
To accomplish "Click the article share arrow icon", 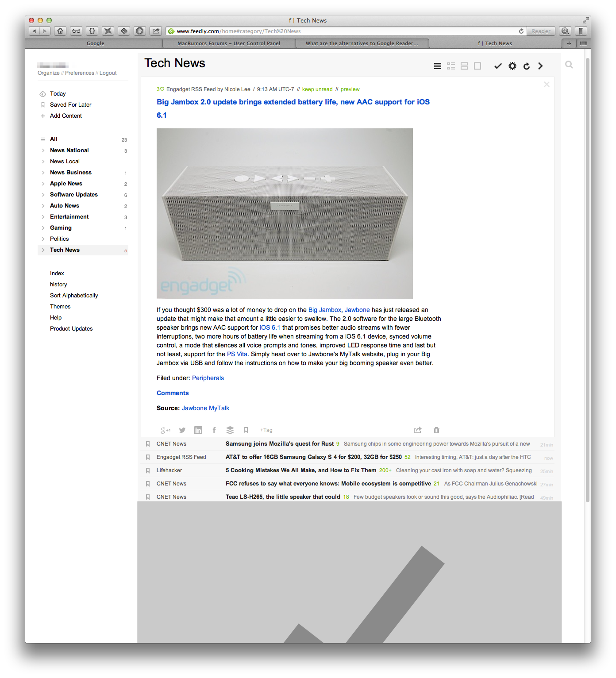I will pos(417,430).
